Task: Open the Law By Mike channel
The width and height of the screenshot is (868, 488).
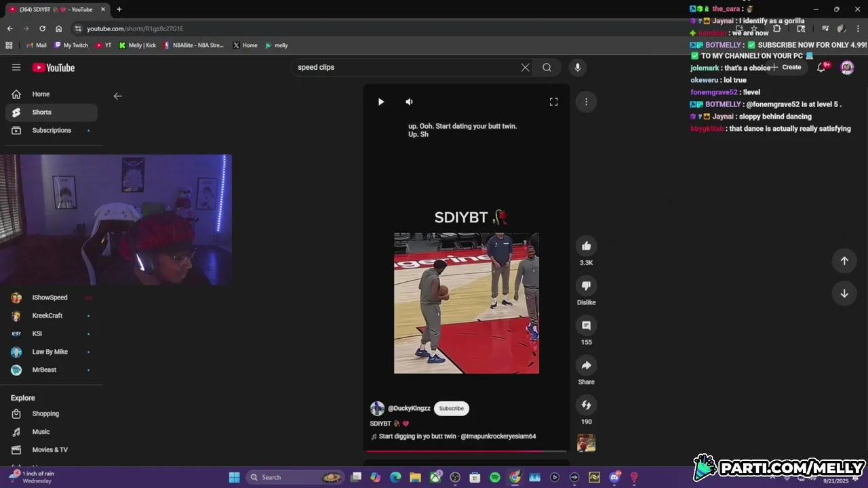Action: (52, 352)
